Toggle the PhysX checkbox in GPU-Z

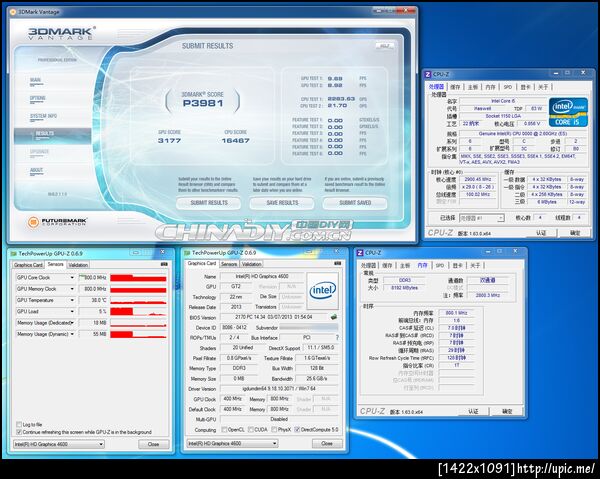274,430
